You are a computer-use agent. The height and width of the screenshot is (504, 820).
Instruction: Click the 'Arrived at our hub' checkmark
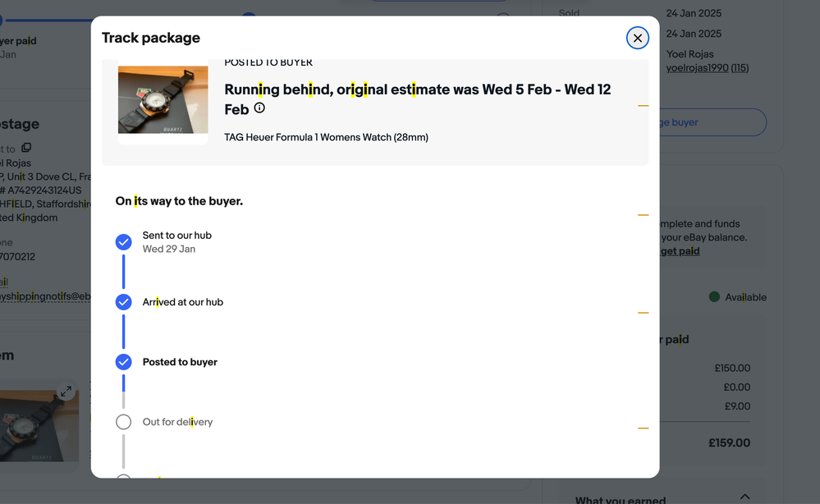[123, 302]
